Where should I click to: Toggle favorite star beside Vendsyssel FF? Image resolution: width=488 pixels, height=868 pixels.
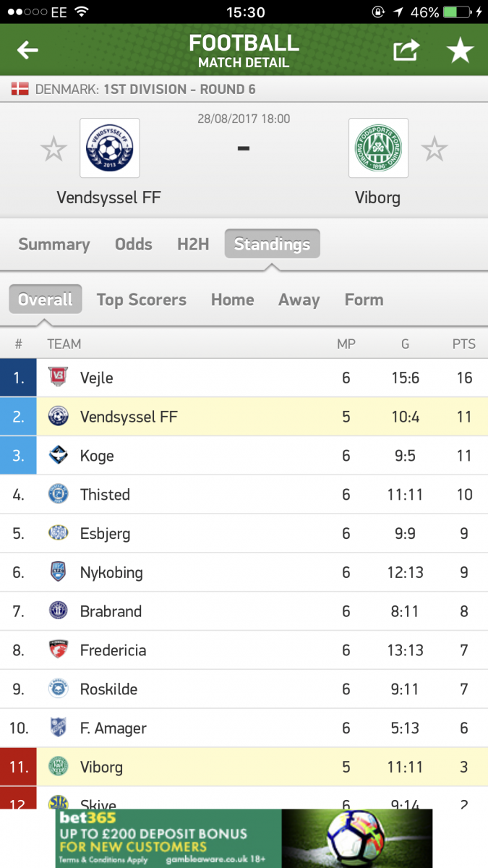click(x=53, y=150)
